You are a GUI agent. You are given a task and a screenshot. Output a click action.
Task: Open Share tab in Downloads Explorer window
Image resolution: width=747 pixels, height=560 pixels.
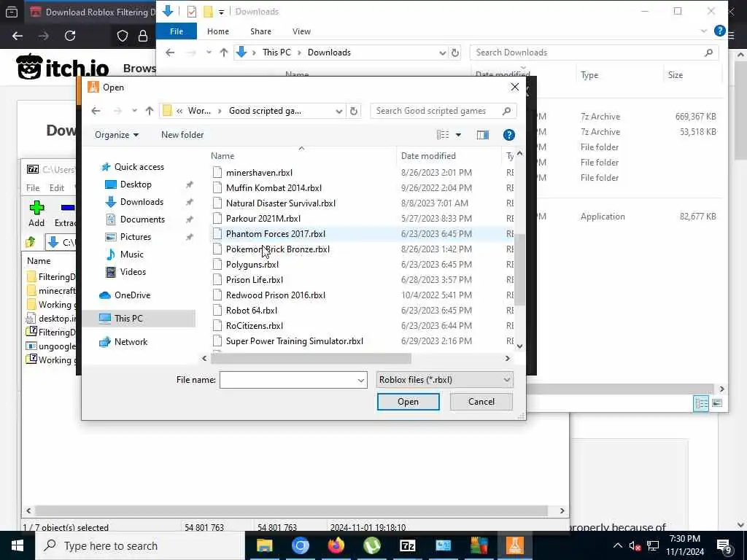[260, 31]
